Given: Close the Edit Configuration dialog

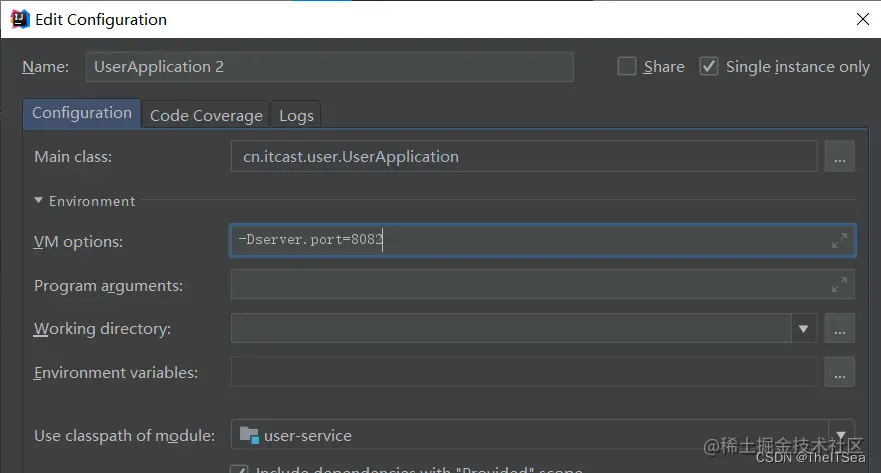Looking at the screenshot, I should click(x=862, y=19).
